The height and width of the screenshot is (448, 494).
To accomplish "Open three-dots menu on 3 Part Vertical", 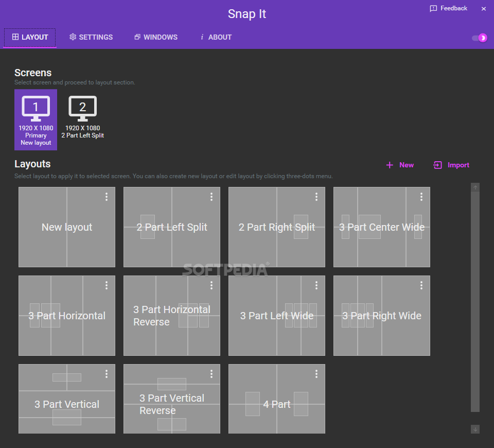I will coord(107,374).
